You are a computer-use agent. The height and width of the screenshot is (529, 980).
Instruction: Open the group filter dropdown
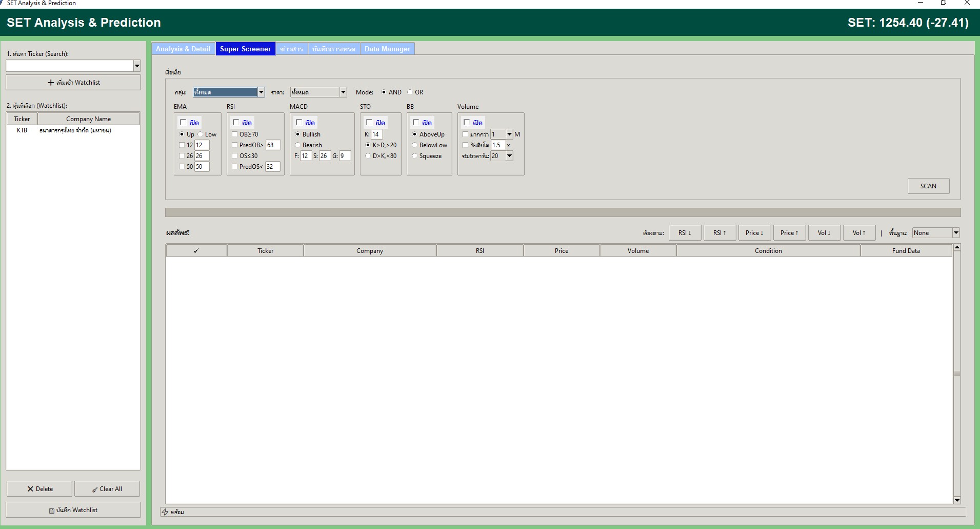click(x=261, y=92)
